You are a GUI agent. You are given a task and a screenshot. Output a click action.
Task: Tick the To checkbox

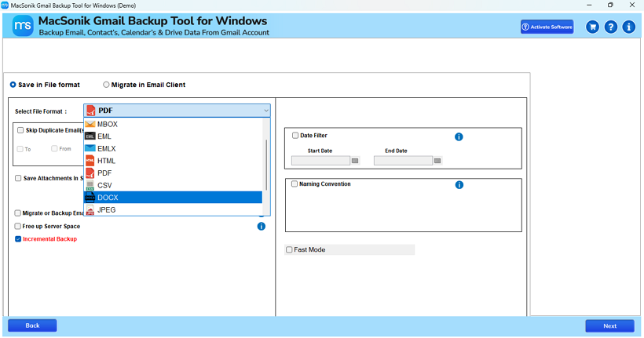click(20, 149)
